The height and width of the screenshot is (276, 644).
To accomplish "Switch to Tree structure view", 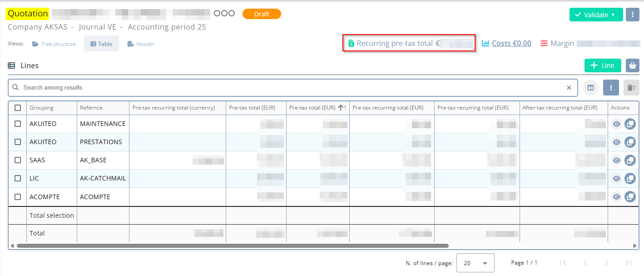I will coord(54,44).
